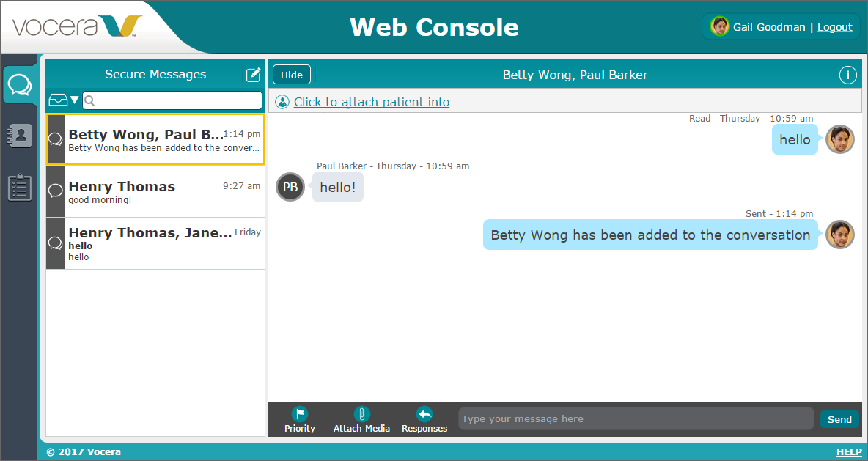
Task: Compose a new secure message
Action: pyautogui.click(x=253, y=74)
